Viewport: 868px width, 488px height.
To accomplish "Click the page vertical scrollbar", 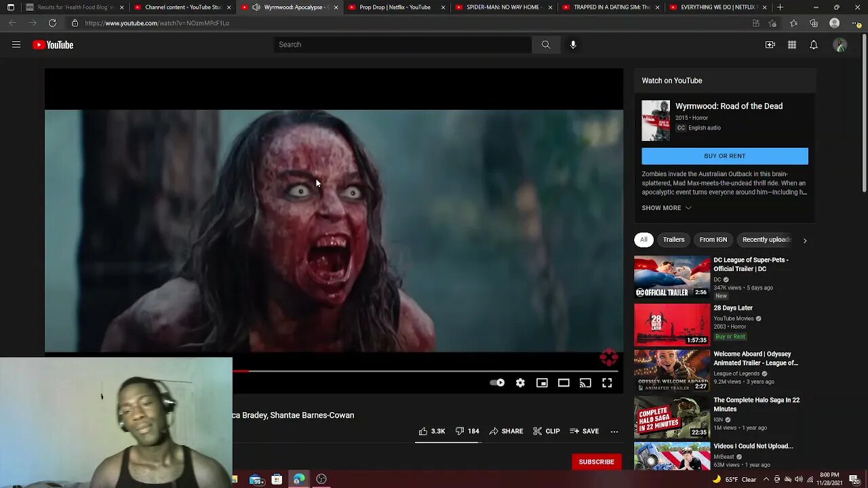I will [863, 112].
